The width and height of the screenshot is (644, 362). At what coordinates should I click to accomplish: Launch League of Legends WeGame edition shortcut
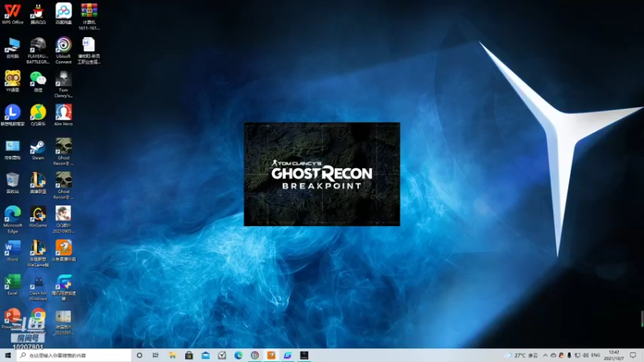[x=38, y=253]
